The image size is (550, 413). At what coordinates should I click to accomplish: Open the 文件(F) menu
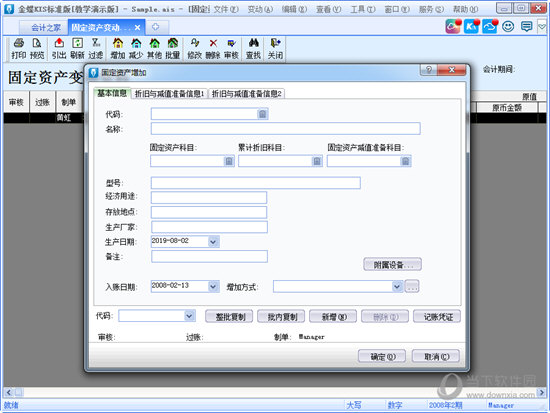[x=226, y=9]
